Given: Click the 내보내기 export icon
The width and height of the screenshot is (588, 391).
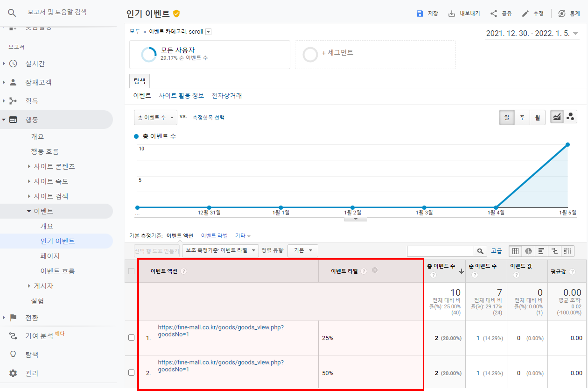Looking at the screenshot, I should [x=451, y=13].
